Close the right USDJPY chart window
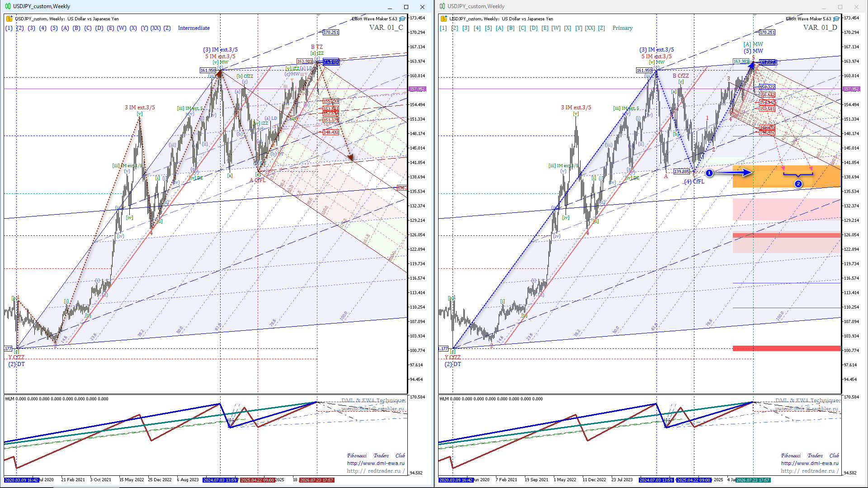Image resolution: width=868 pixels, height=488 pixels. 856,7
